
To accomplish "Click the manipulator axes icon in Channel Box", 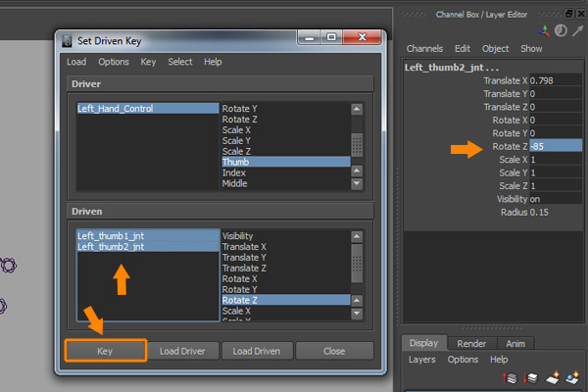I will (544, 31).
